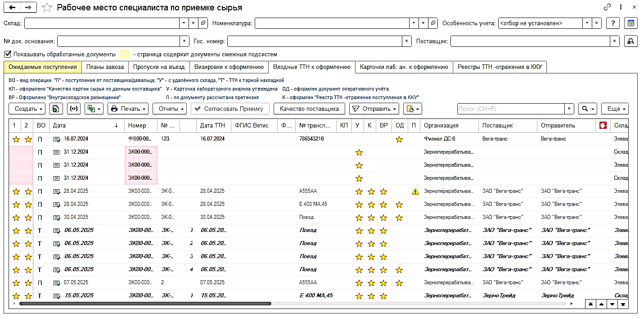Open Карточки лаб. ан. к оформлению tab
Screen dimensions: 644x318
point(404,67)
